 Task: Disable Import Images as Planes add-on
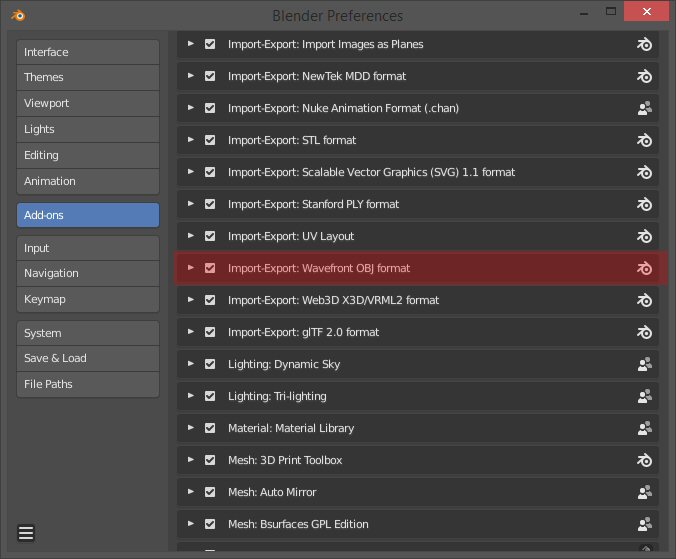click(x=210, y=44)
